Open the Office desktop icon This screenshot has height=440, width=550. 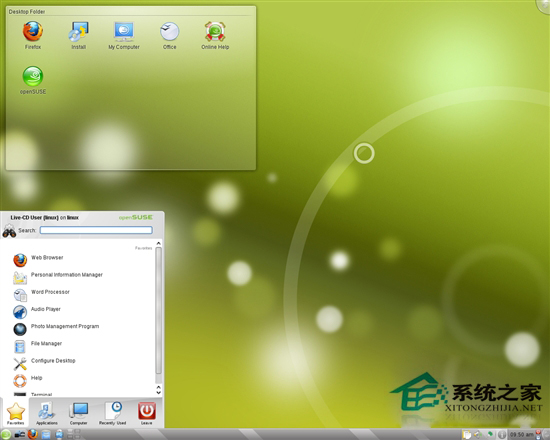(x=169, y=35)
